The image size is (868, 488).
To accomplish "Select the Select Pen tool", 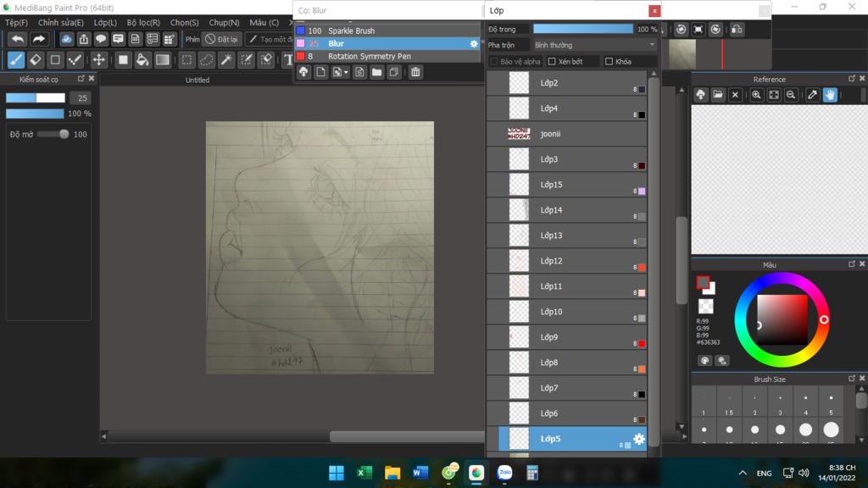I will 247,59.
